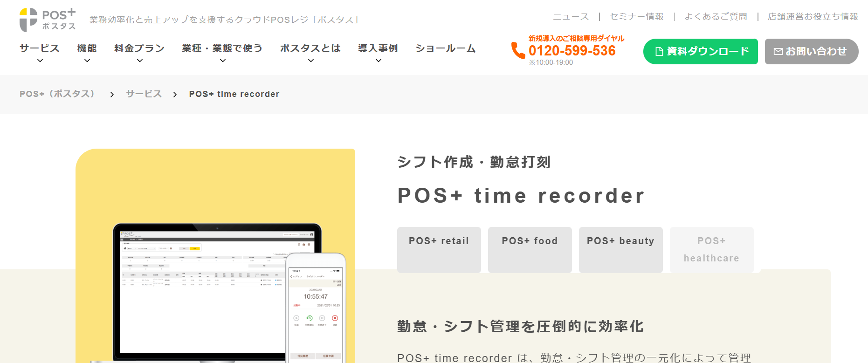This screenshot has height=363, width=868.
Task: Click the お問い合わせ gray button
Action: 812,51
